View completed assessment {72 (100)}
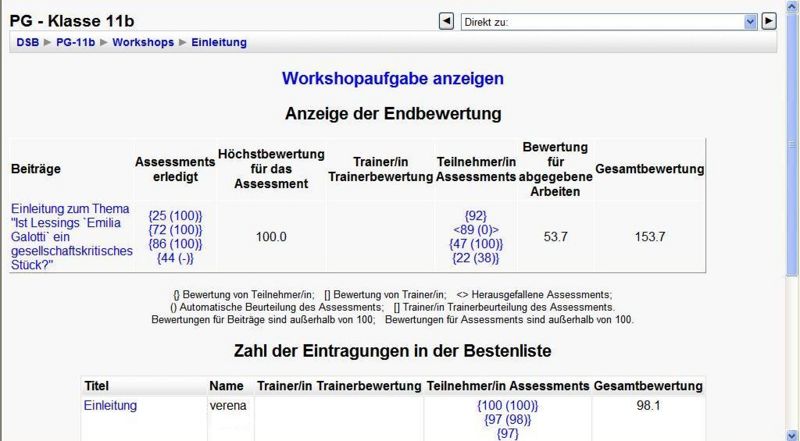Screen dimensions: 800x441 tap(175, 230)
